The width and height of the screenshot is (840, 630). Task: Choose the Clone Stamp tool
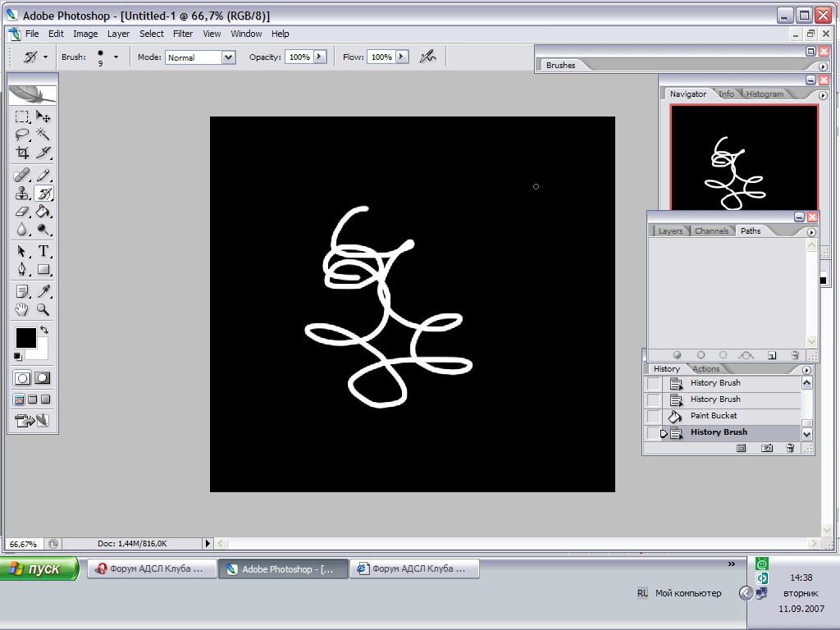(22, 194)
